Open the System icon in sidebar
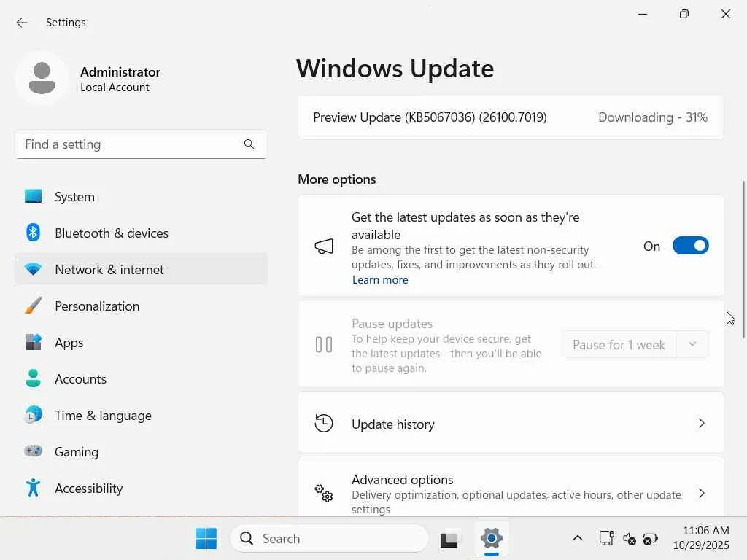Screen dimensions: 747x560 (33, 196)
